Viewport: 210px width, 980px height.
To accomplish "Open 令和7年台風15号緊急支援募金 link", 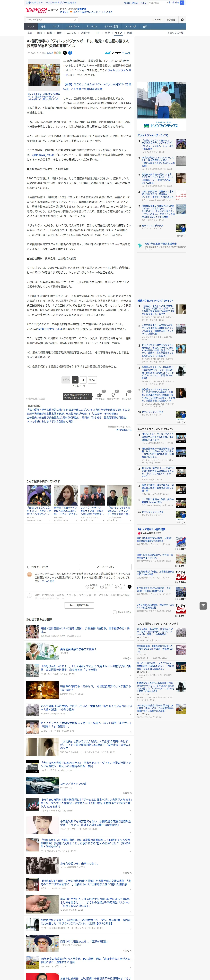I will (x=160, y=244).
